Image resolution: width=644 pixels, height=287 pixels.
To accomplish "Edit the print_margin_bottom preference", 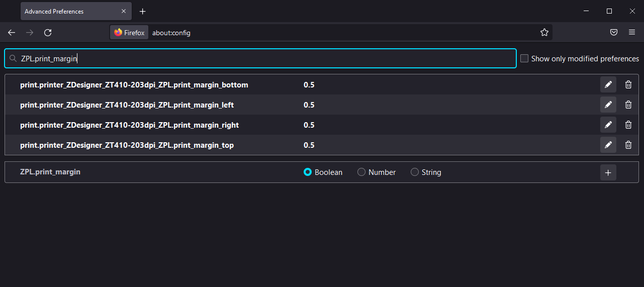I will (x=608, y=84).
